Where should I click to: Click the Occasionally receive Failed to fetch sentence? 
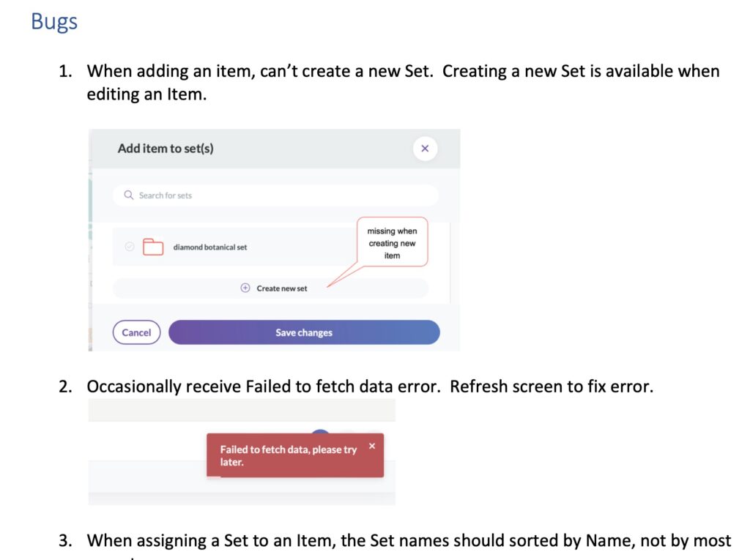(370, 387)
